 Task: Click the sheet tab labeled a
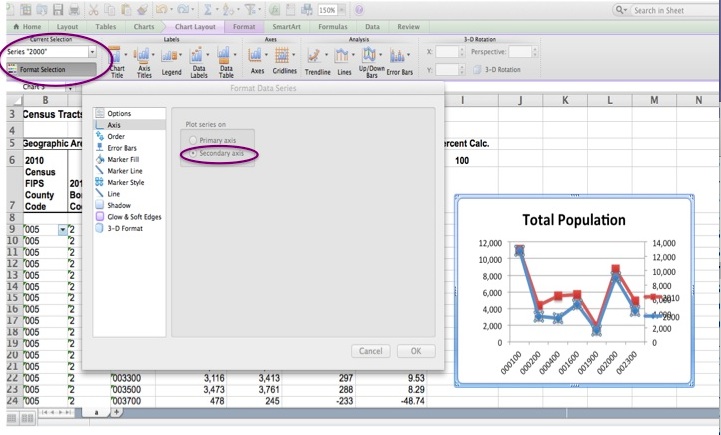pyautogui.click(x=96, y=412)
